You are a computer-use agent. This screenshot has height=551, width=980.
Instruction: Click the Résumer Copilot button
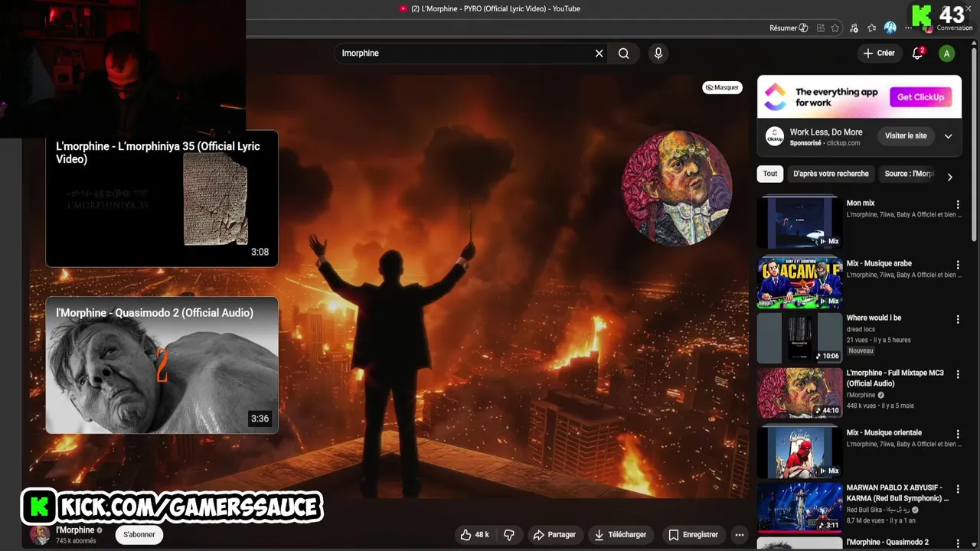[789, 28]
